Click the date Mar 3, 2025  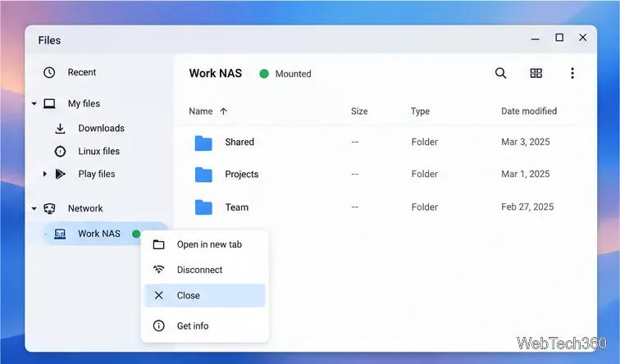(526, 142)
